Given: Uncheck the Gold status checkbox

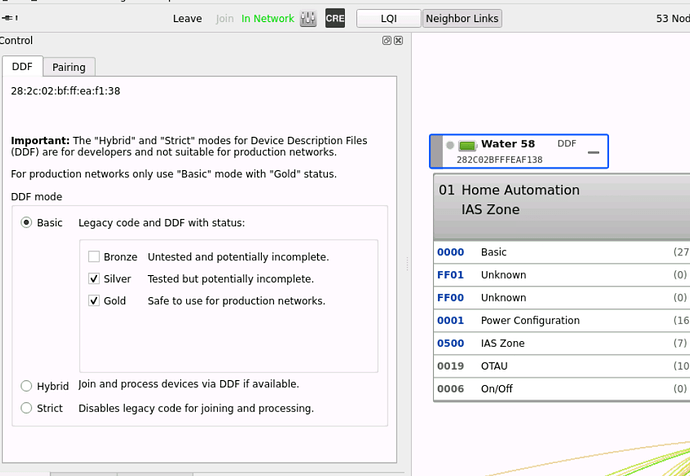Looking at the screenshot, I should (94, 300).
